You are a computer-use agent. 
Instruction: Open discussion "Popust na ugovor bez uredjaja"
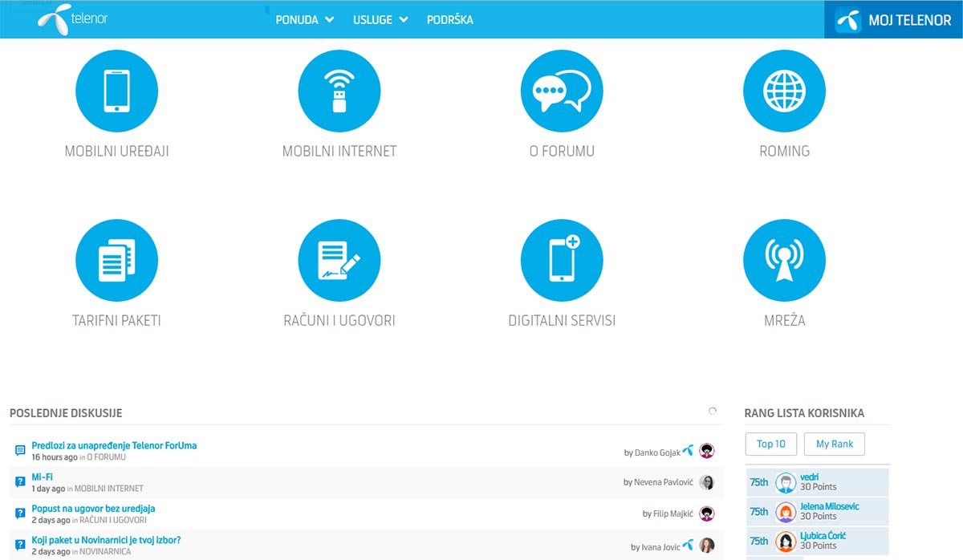pyautogui.click(x=93, y=509)
